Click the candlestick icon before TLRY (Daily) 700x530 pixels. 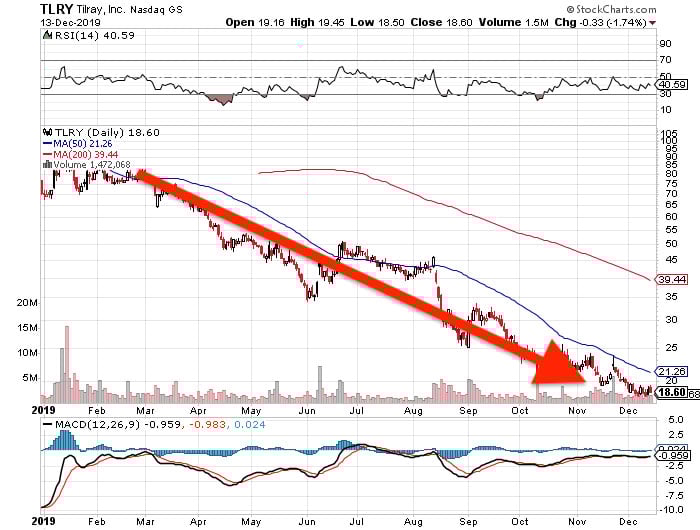pyautogui.click(x=47, y=132)
